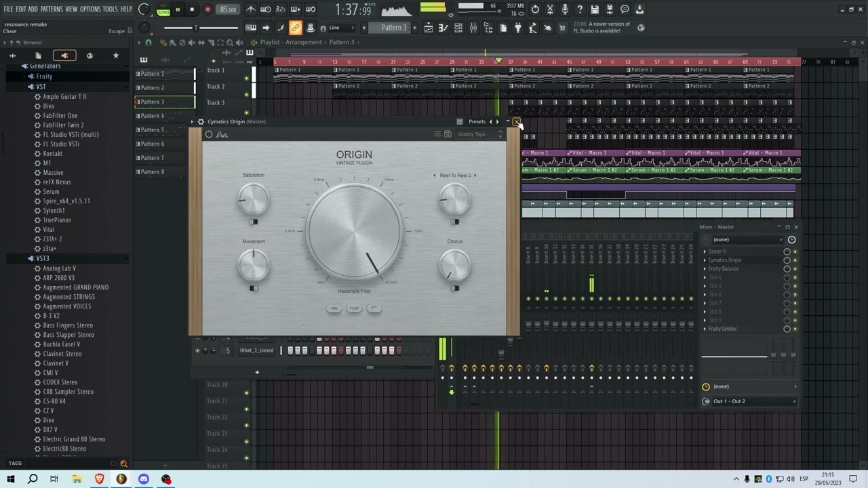Click the red record button

(208, 9)
